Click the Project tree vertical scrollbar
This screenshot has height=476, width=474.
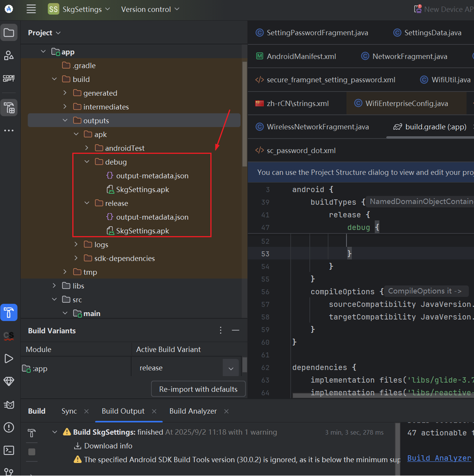[245, 114]
